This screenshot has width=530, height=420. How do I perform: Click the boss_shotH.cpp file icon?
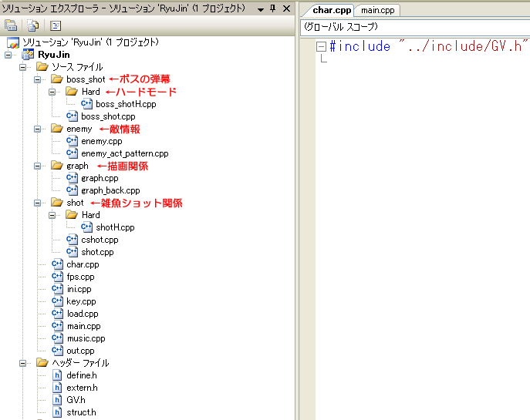(x=86, y=103)
